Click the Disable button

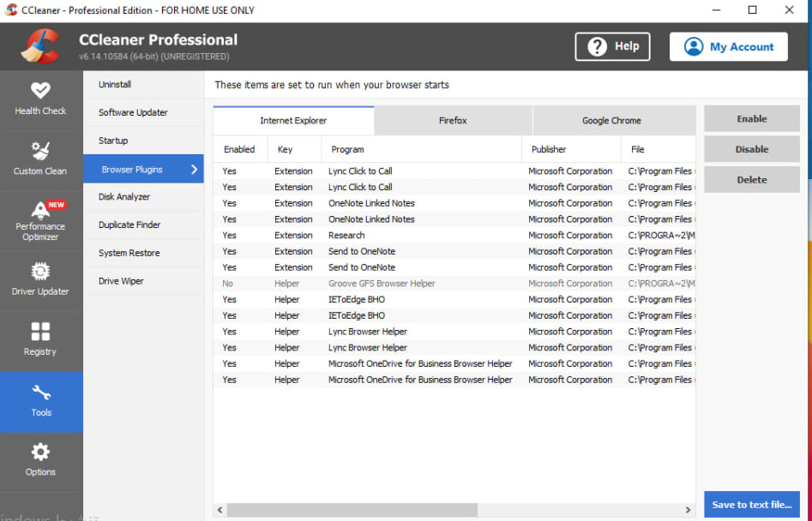tap(751, 149)
